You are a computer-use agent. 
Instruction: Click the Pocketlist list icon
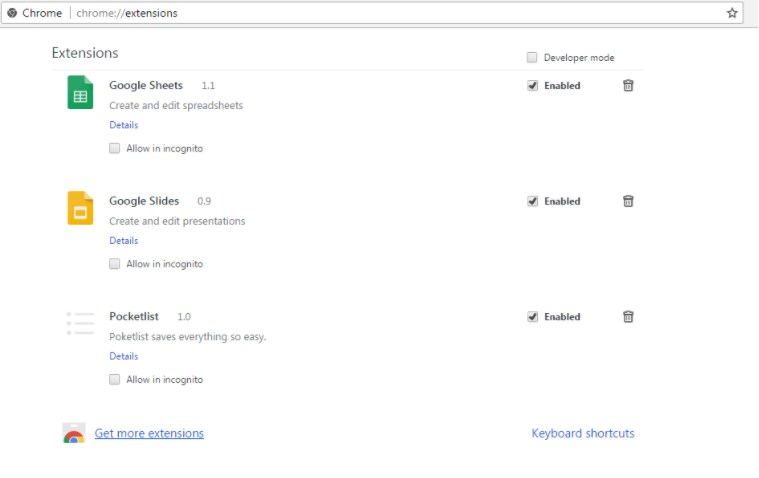80,323
